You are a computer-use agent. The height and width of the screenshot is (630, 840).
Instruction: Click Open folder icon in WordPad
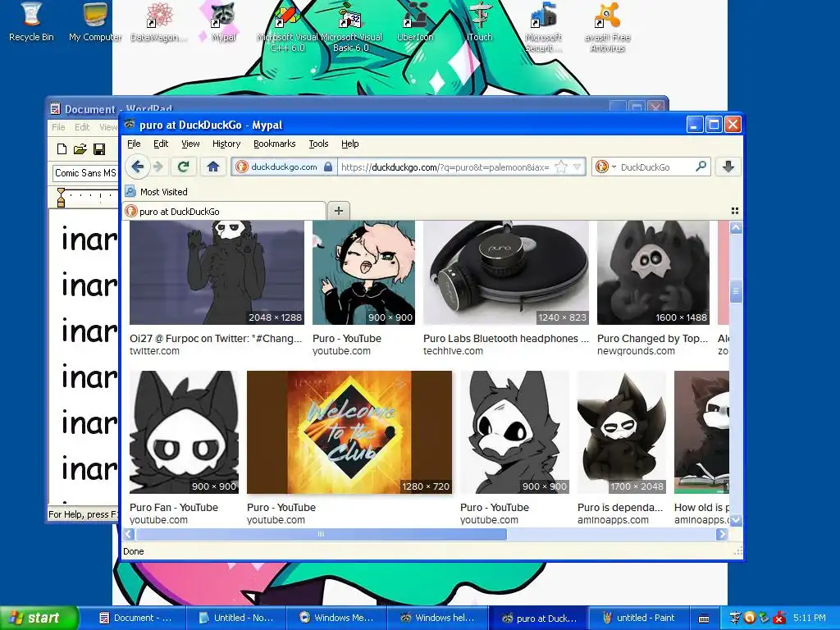pos(80,149)
